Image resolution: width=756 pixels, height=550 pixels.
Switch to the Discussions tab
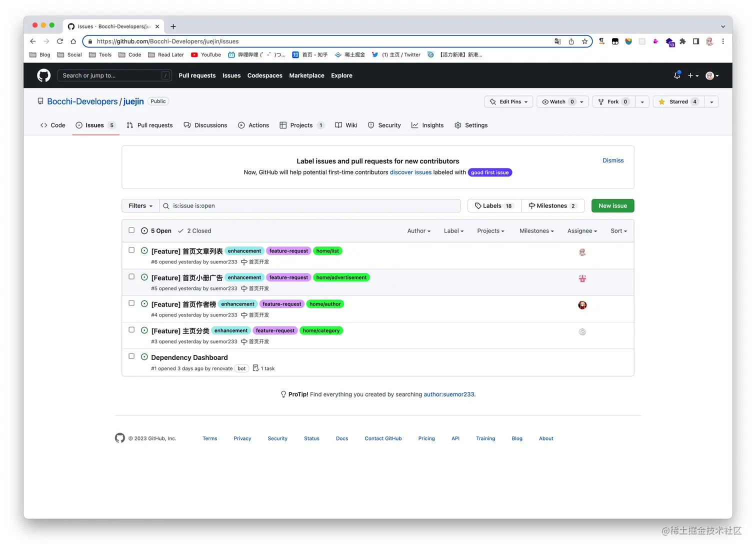(205, 125)
